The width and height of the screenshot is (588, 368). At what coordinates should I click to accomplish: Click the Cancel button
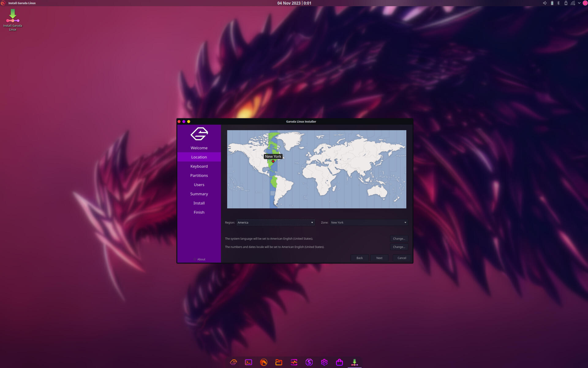pos(401,258)
